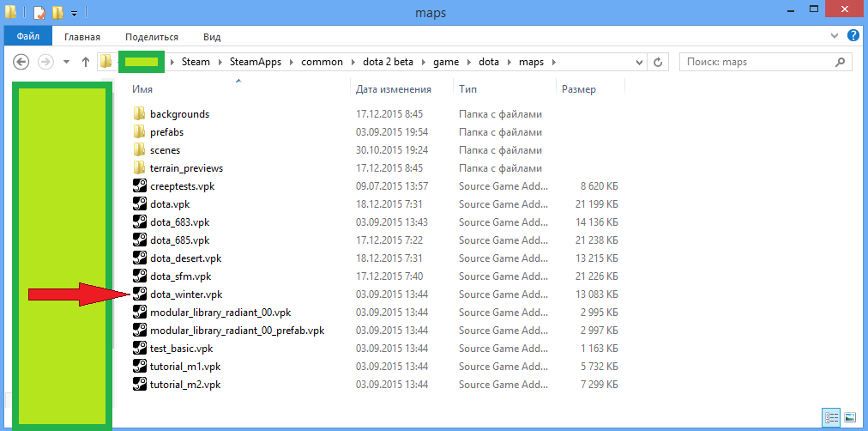The width and height of the screenshot is (868, 431).
Task: Open recent locations dropdown arrow
Action: tap(66, 62)
